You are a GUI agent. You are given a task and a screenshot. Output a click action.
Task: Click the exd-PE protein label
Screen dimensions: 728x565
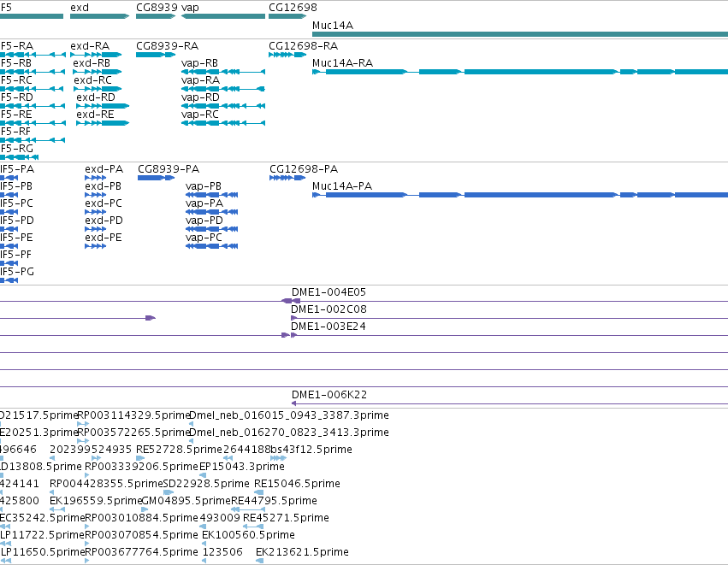pos(103,238)
